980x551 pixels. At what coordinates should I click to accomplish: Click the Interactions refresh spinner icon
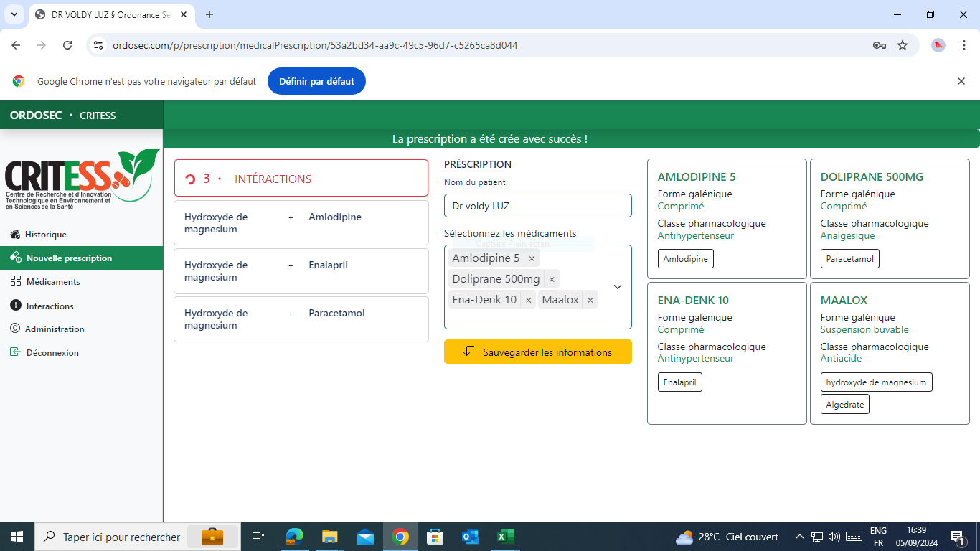(190, 179)
